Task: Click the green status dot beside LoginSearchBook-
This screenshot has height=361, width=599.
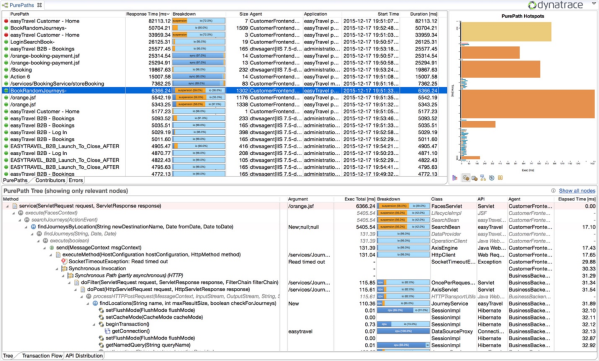Action: tap(6, 42)
